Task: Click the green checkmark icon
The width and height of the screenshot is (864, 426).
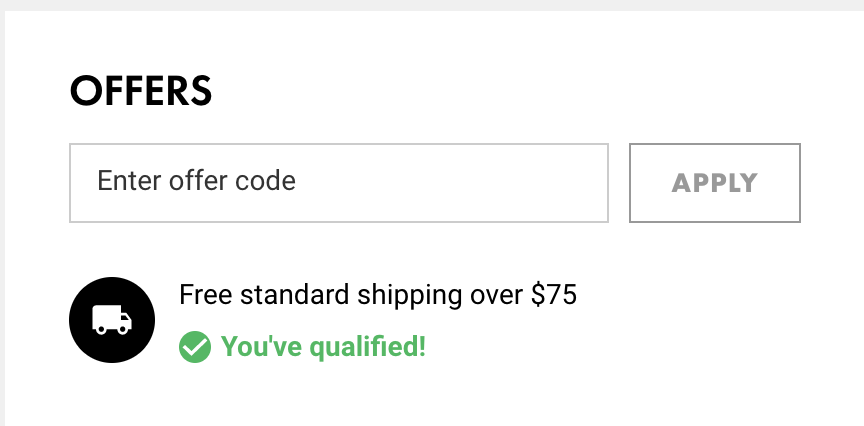Action: point(195,348)
